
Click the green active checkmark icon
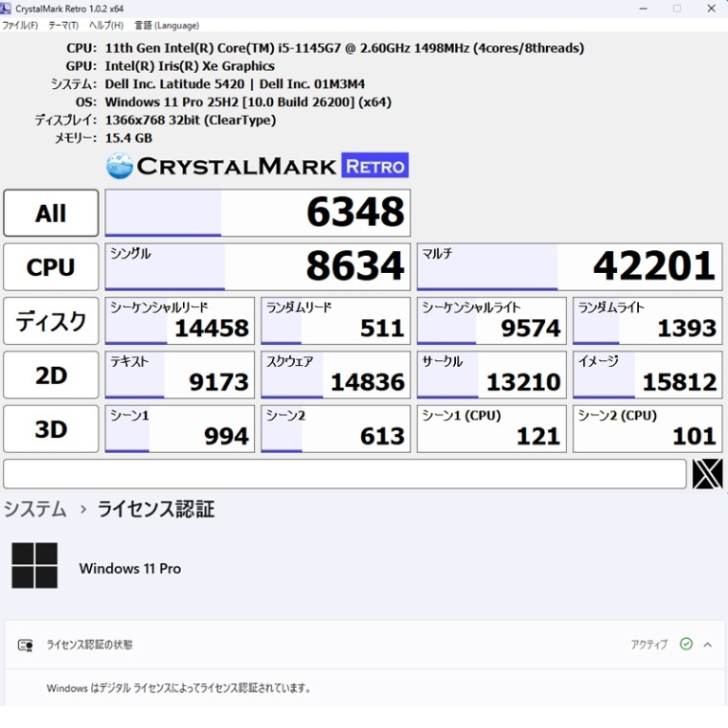[686, 644]
